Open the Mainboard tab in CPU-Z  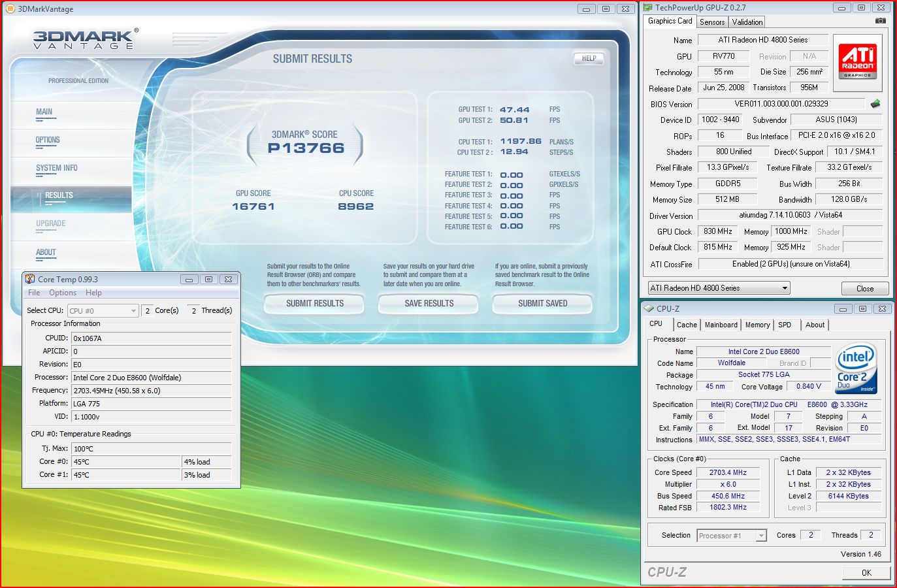click(x=721, y=325)
